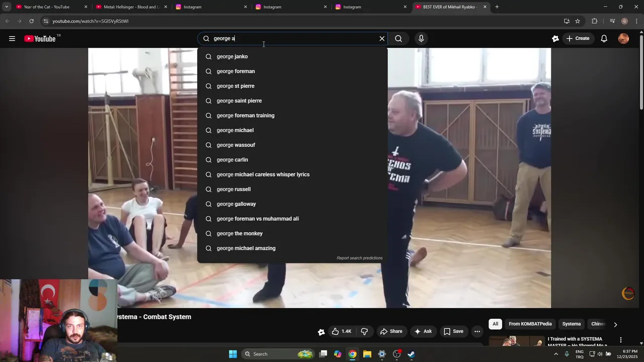This screenshot has width=644, height=362.
Task: Click the taskbar Search box
Action: [278, 354]
